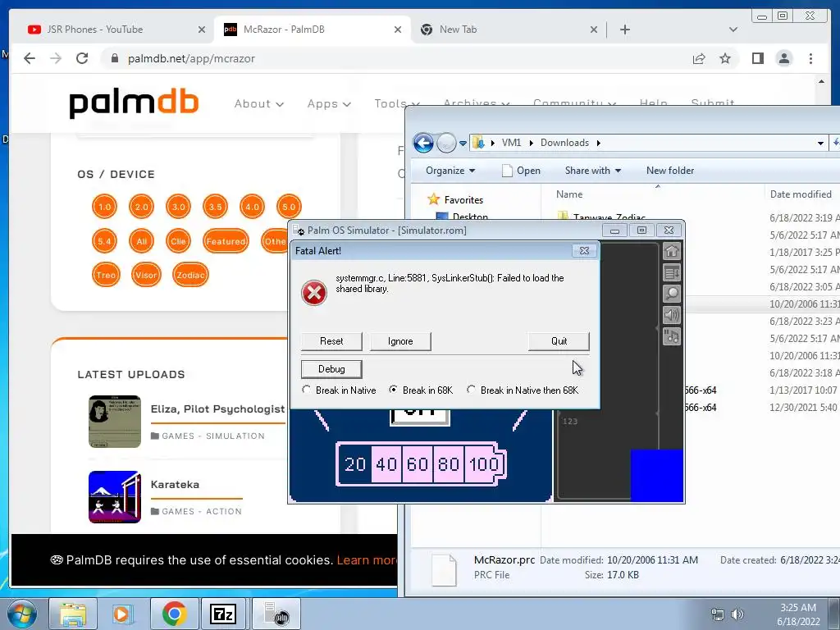Click the share page icon in Chrome
The height and width of the screenshot is (630, 840).
click(x=699, y=58)
